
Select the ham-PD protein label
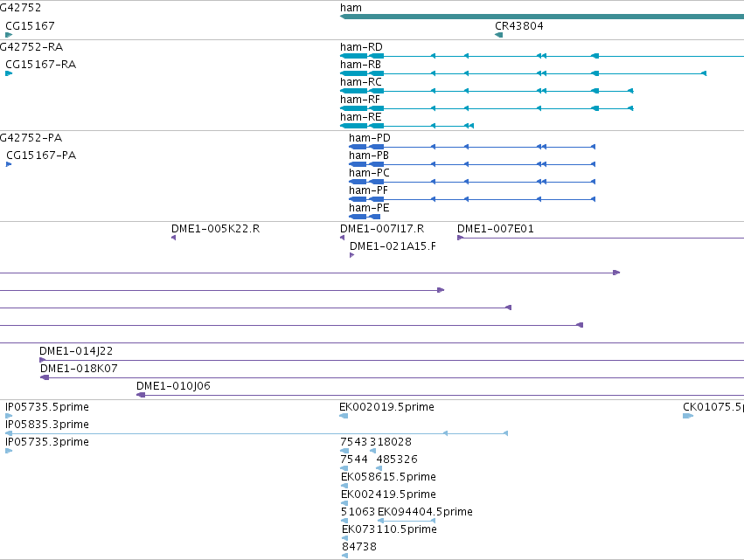point(369,138)
